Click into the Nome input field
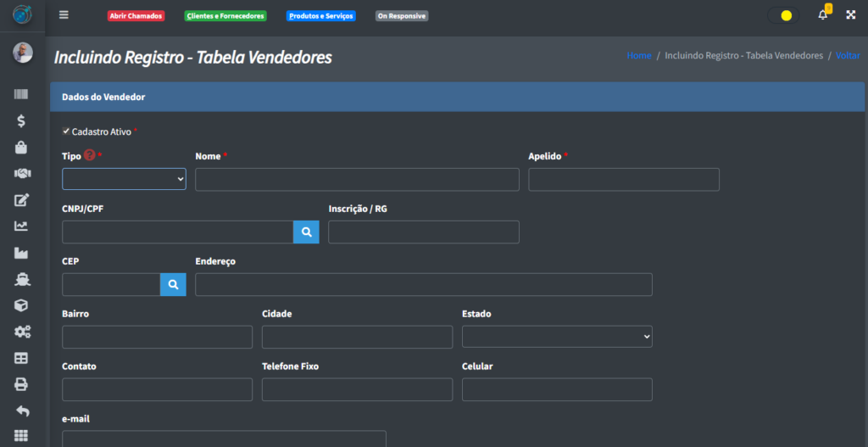Screen dimensions: 868x447 click(357, 179)
